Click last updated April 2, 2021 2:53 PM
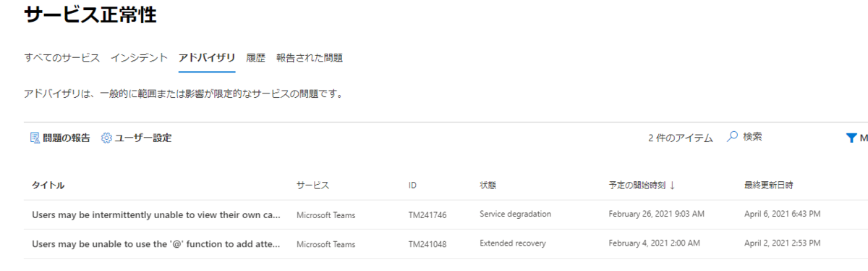The image size is (868, 271). tap(782, 243)
